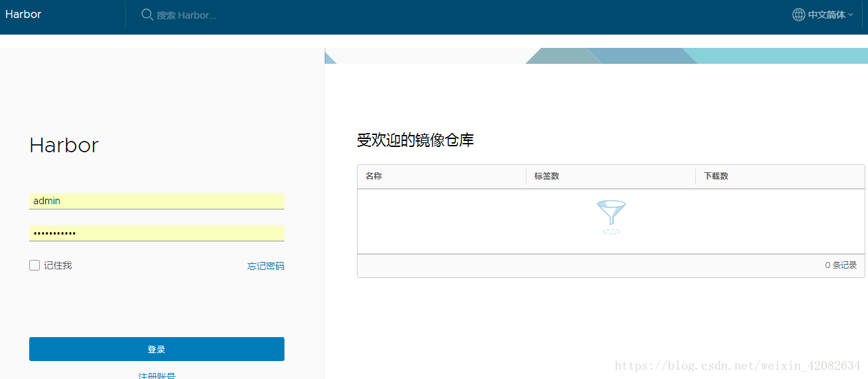Click the password field with dots
This screenshot has width=868, height=379.
coord(157,233)
